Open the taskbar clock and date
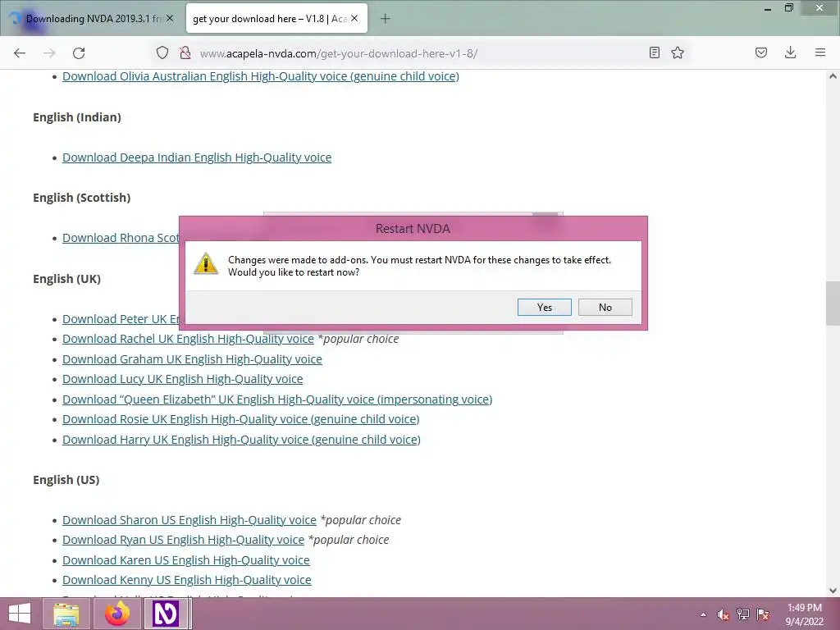This screenshot has width=840, height=630. 805,614
